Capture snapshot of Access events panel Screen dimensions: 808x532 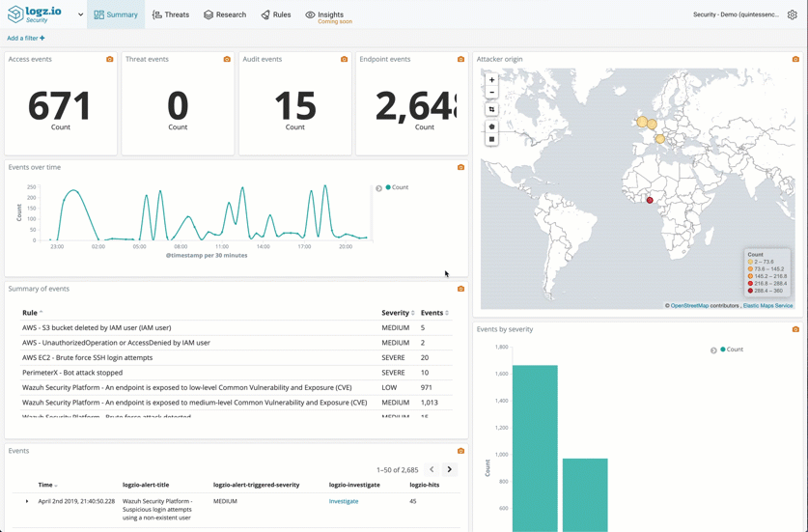pos(110,59)
